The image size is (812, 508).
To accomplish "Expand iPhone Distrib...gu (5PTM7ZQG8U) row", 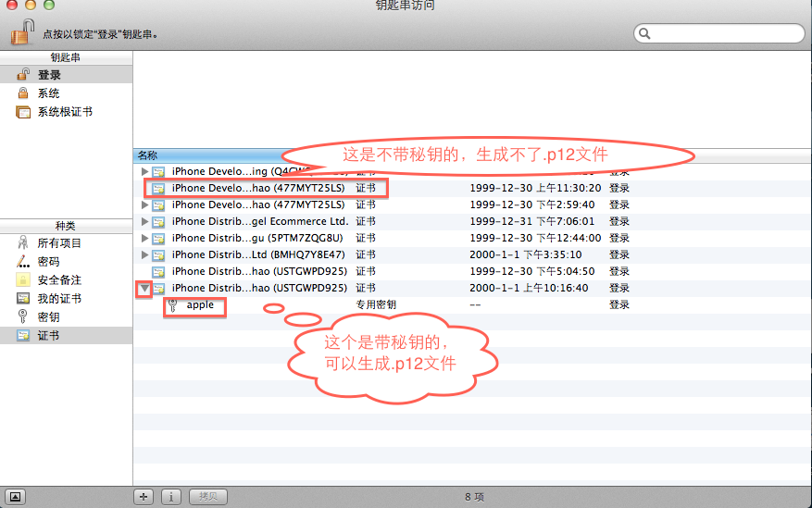I will coord(145,238).
